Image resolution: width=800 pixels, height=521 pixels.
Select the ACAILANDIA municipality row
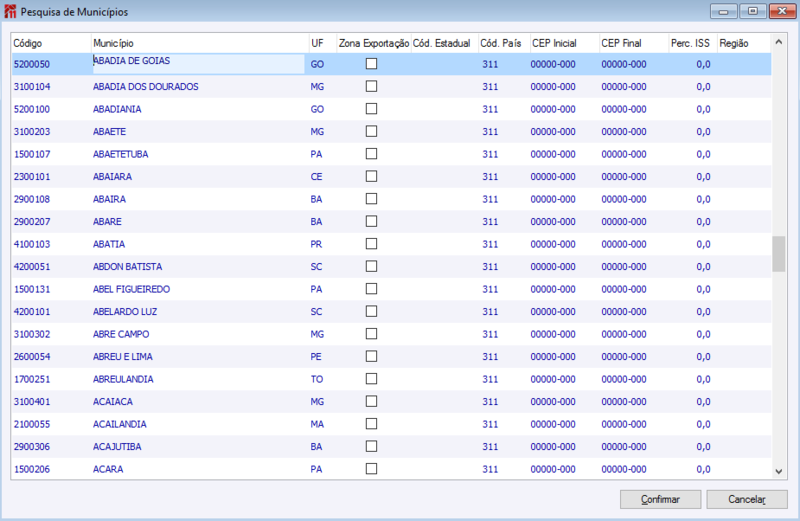[391, 424]
